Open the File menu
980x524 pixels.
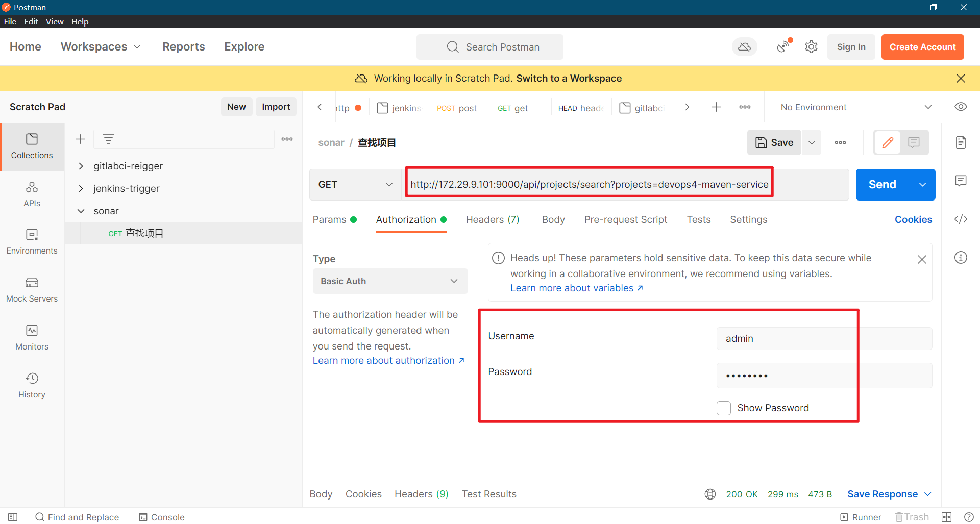[x=10, y=21]
